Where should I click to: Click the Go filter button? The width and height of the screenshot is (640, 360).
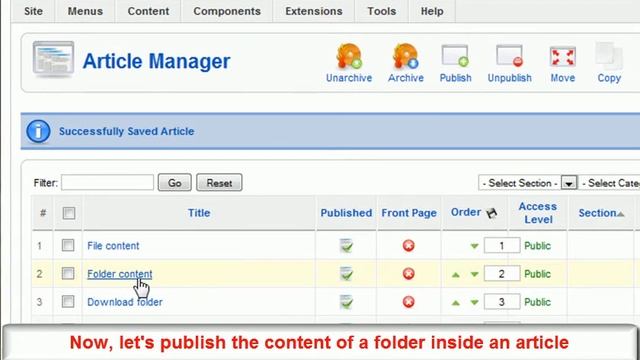tap(175, 182)
